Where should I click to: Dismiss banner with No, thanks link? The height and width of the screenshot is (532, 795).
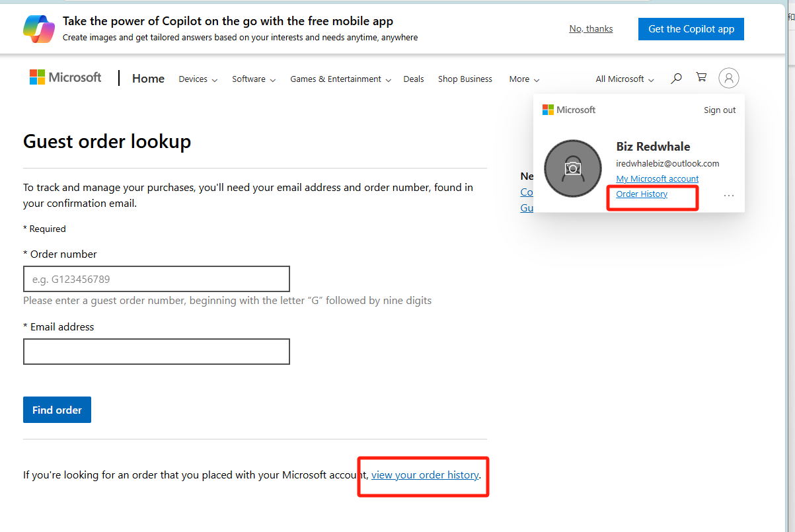(591, 29)
